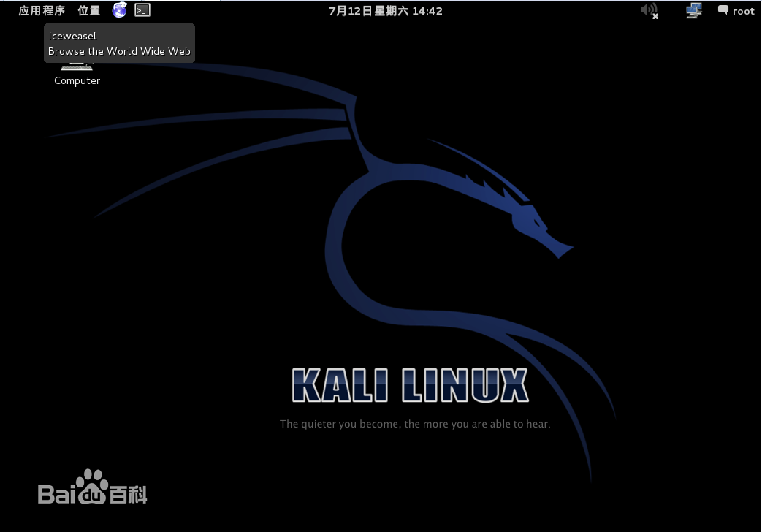
Task: Open the root user menu
Action: pyautogui.click(x=743, y=11)
